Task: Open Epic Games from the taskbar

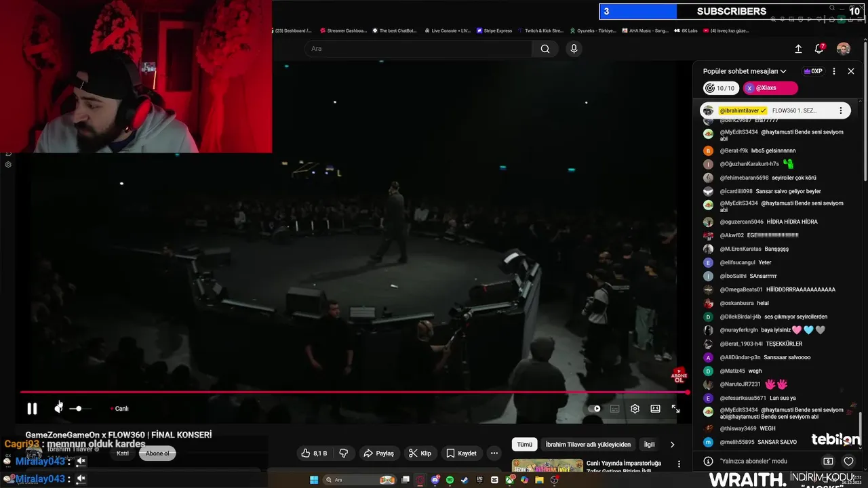Action: 479,480
